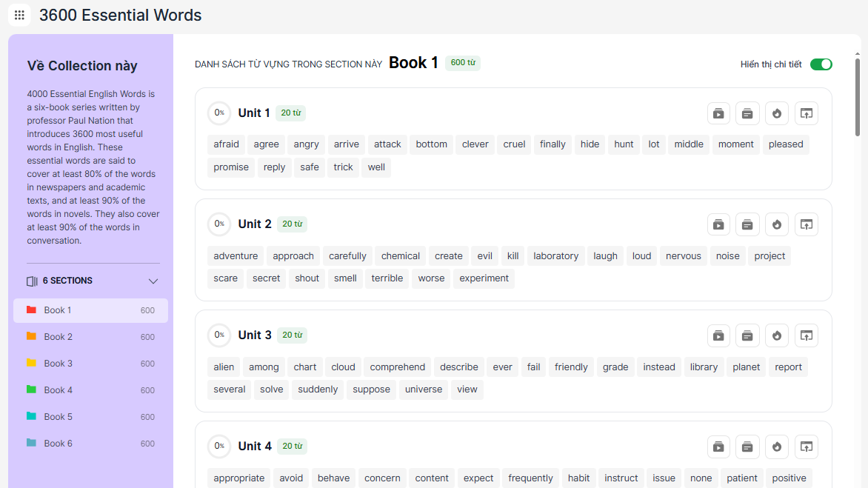Click the word 'afraid' in Unit 1
The height and width of the screenshot is (488, 868).
click(x=226, y=144)
